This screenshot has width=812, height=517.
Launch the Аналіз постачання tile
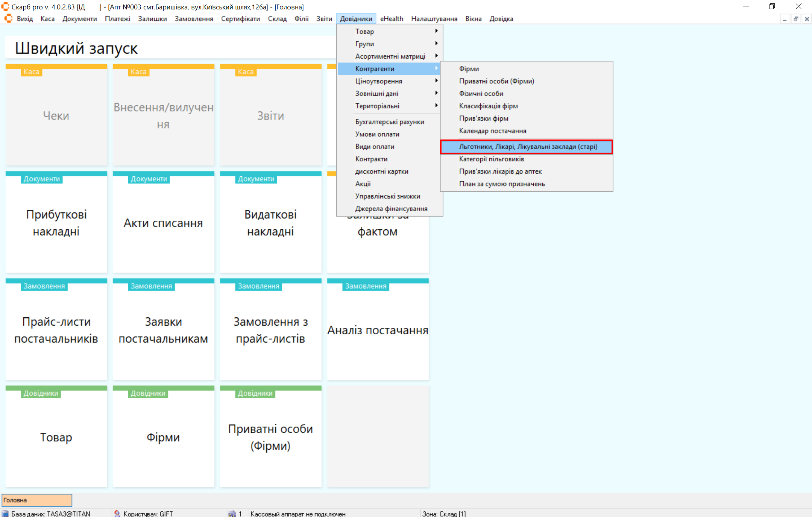378,330
